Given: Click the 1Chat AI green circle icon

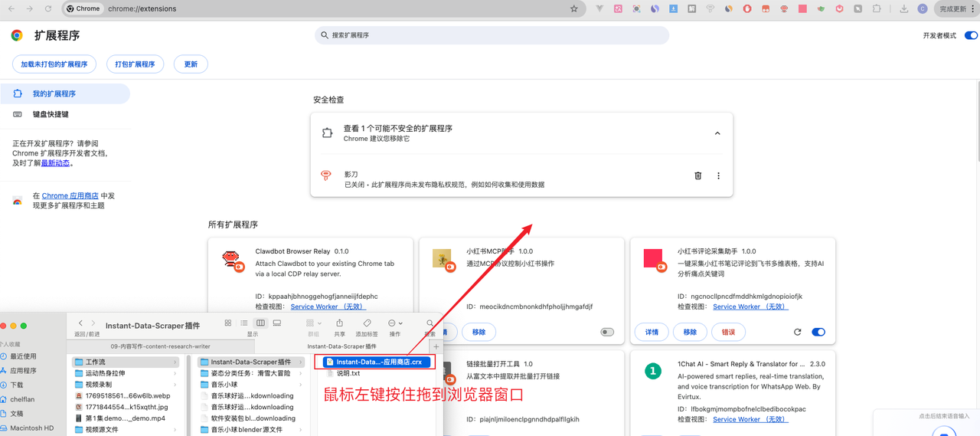Looking at the screenshot, I should tap(652, 371).
